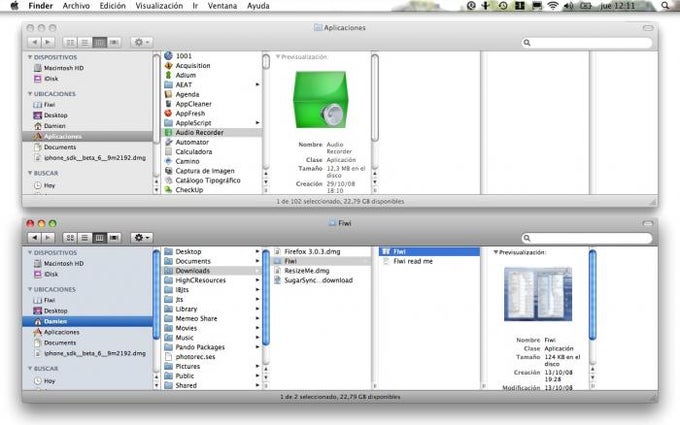Screen dimensions: 680x425
Task: Open the action gear menu in Aplicaciones window
Action: point(141,42)
